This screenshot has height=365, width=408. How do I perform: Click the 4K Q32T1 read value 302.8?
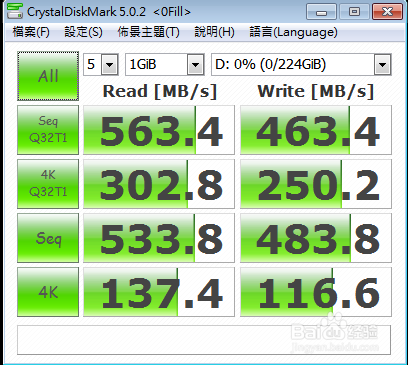159,184
